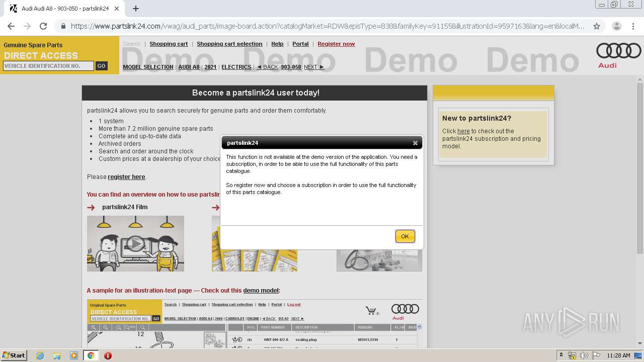
Task: Launch Internet Explorer from taskbar
Action: pyautogui.click(x=40, y=355)
